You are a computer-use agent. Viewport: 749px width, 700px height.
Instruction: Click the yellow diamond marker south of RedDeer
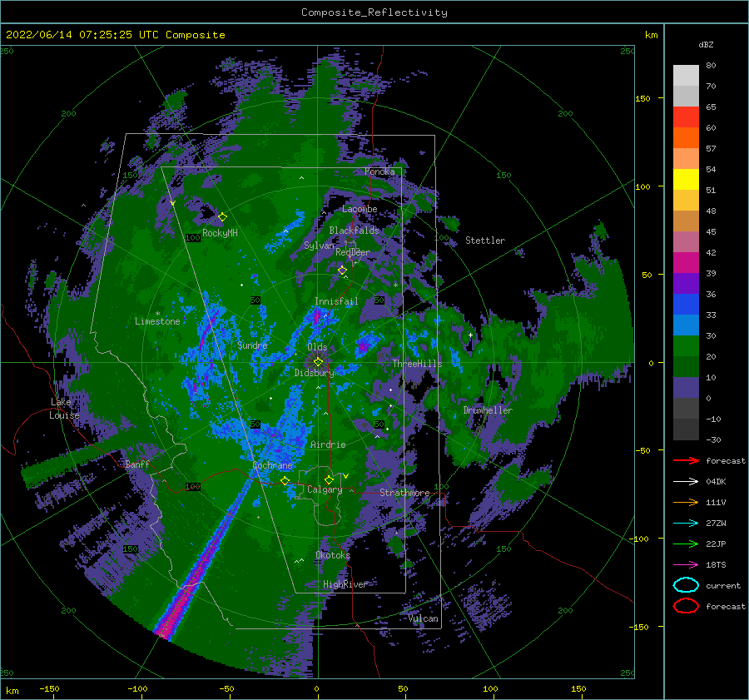pos(342,271)
